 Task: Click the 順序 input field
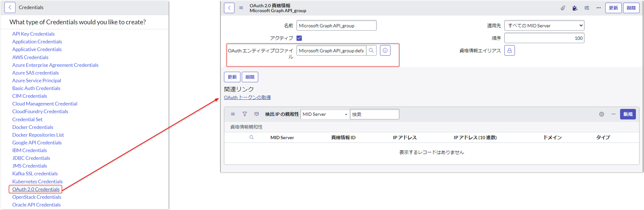pos(544,38)
